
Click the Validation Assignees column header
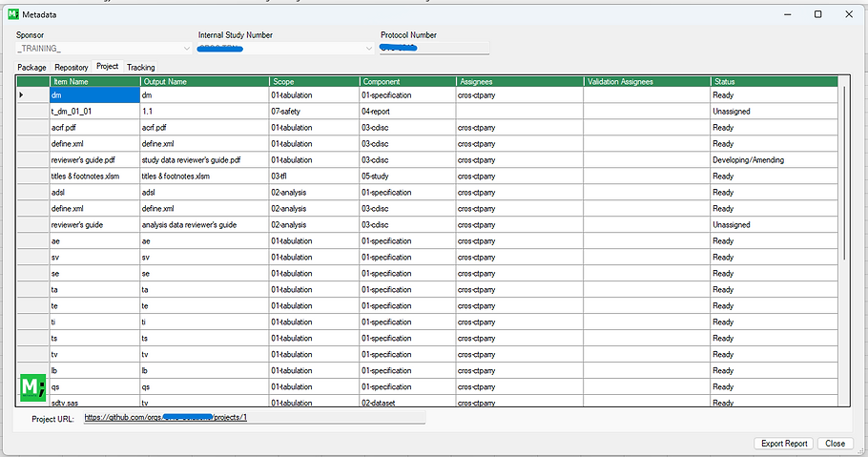647,81
